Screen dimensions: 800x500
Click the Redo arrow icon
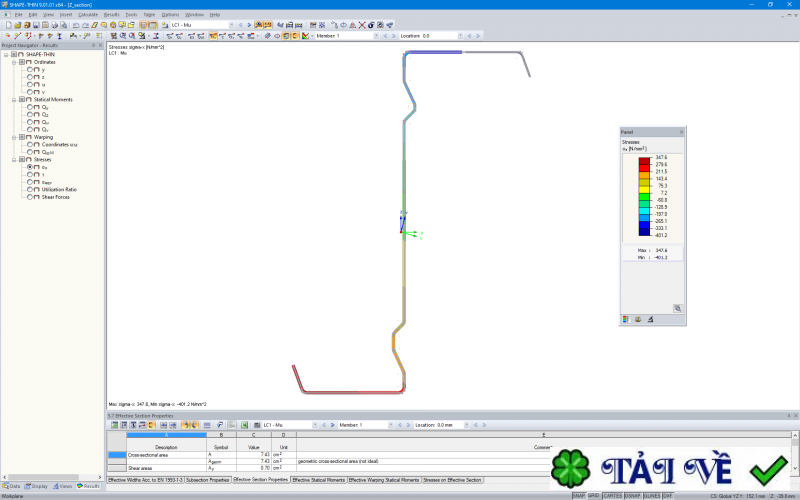[x=85, y=25]
